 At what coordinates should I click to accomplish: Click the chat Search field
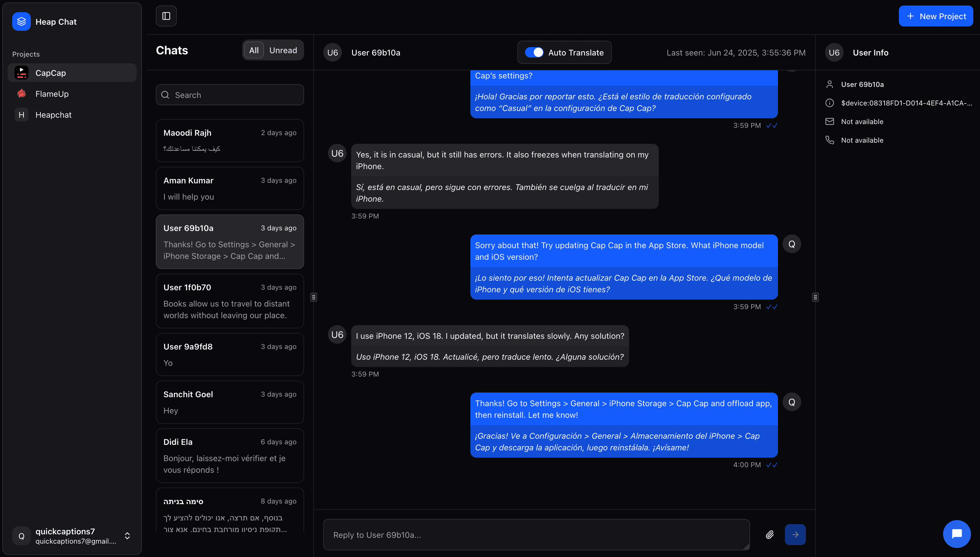point(230,95)
